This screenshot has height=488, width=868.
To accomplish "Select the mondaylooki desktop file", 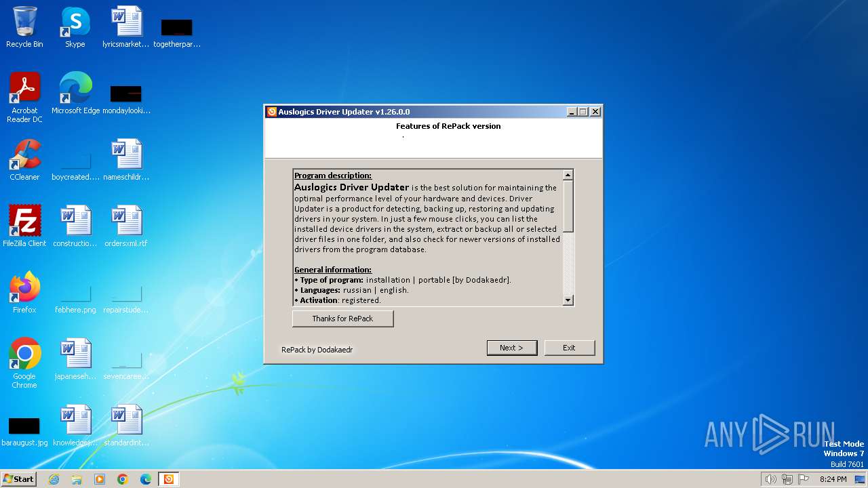I will pos(126,99).
